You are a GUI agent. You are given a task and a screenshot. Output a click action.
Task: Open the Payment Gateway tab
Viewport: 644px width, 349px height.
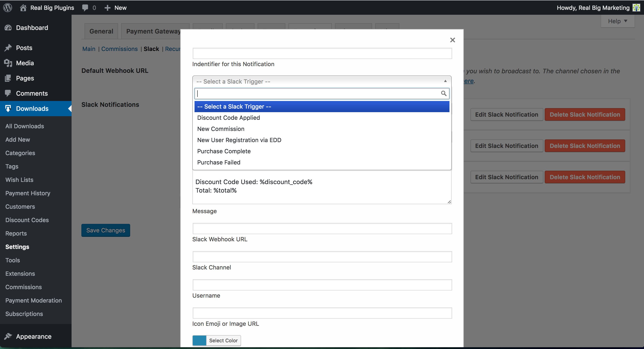click(153, 31)
